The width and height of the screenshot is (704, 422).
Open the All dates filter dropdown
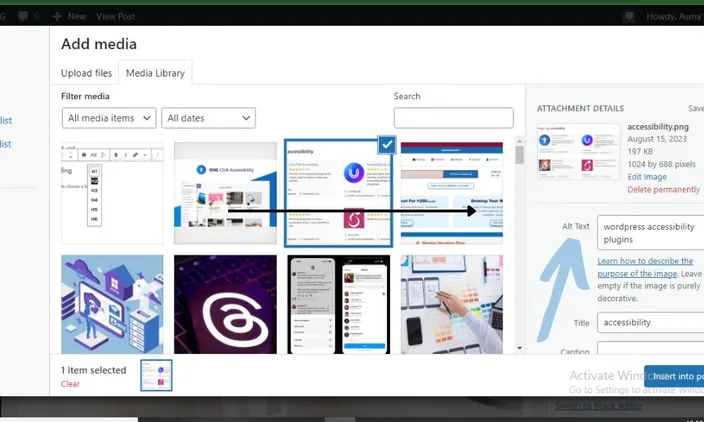pos(208,118)
